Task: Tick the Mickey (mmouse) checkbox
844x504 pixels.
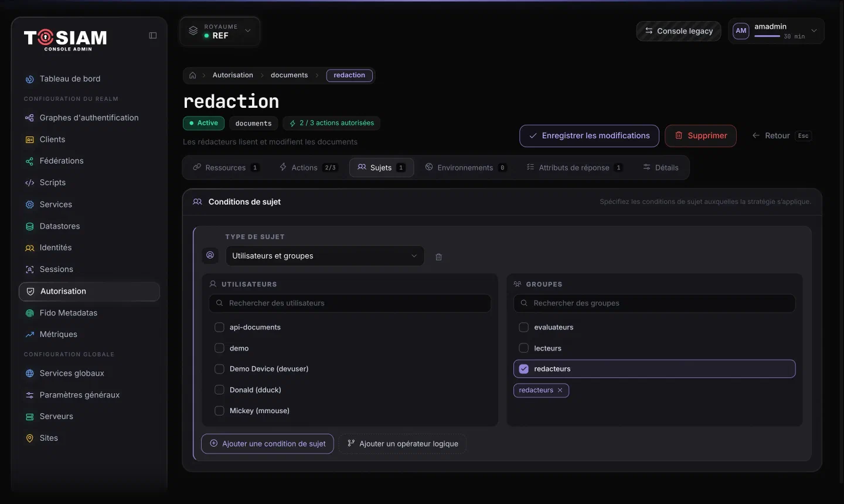Action: tap(219, 411)
